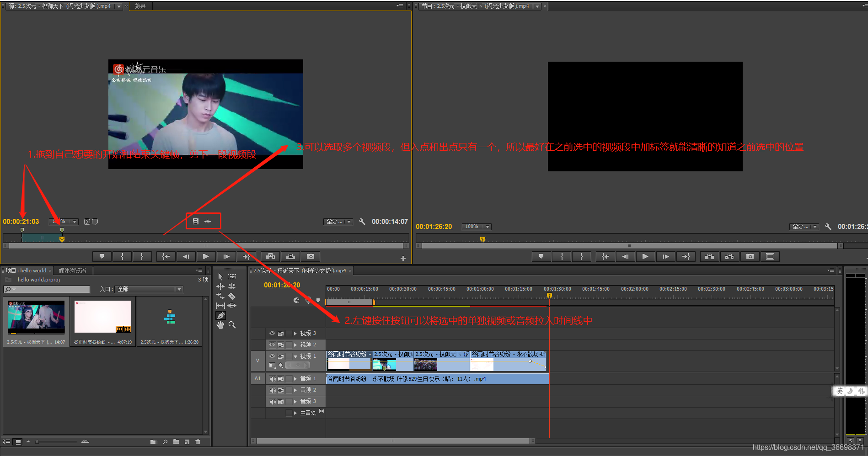This screenshot has width=868, height=456.
Task: Open source monitor wrench settings
Action: (362, 222)
